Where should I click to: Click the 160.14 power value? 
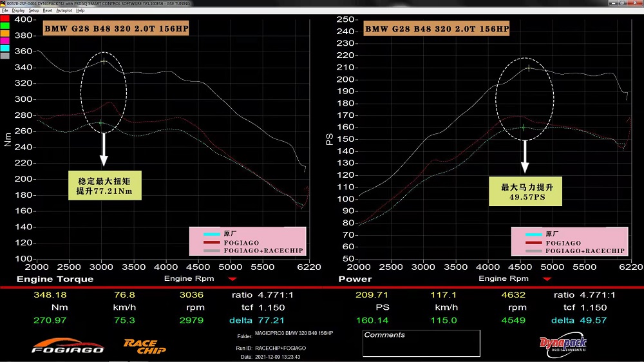point(372,321)
